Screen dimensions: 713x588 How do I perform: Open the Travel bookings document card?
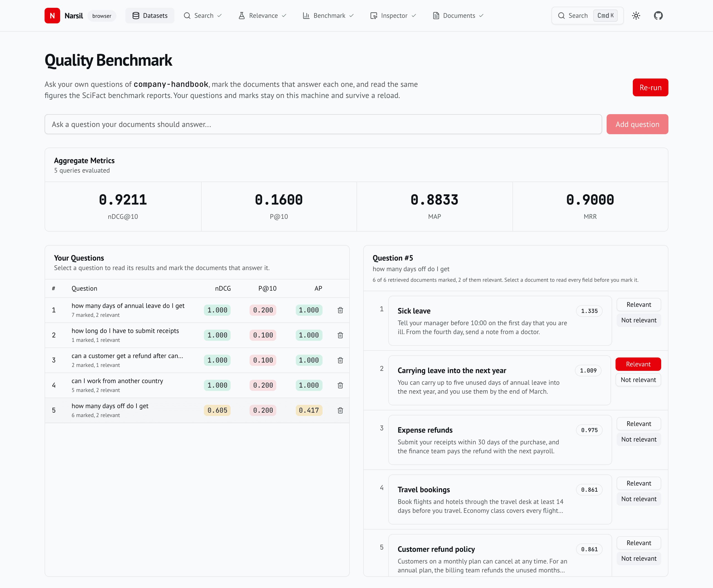pos(500,499)
